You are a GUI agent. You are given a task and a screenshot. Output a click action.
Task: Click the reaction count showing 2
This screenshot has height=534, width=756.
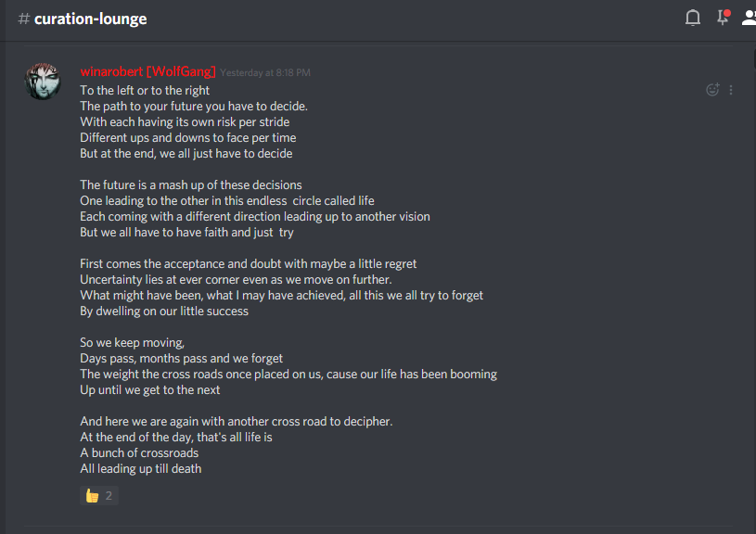click(109, 495)
